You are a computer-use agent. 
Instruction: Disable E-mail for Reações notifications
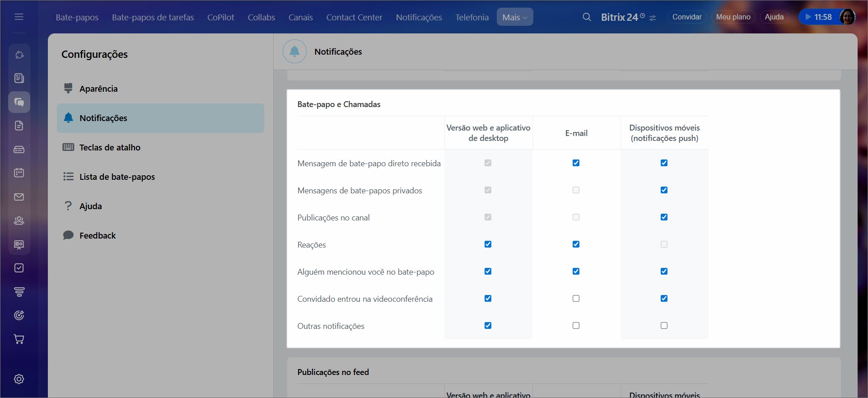click(576, 244)
